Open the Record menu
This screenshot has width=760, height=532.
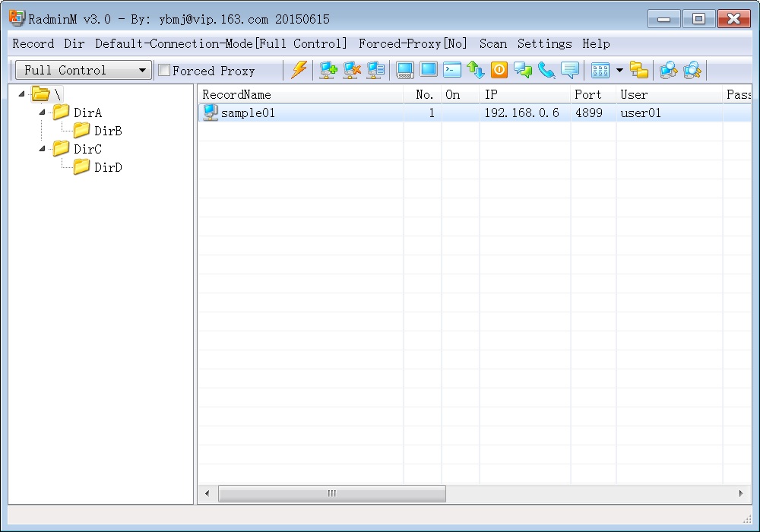click(33, 44)
